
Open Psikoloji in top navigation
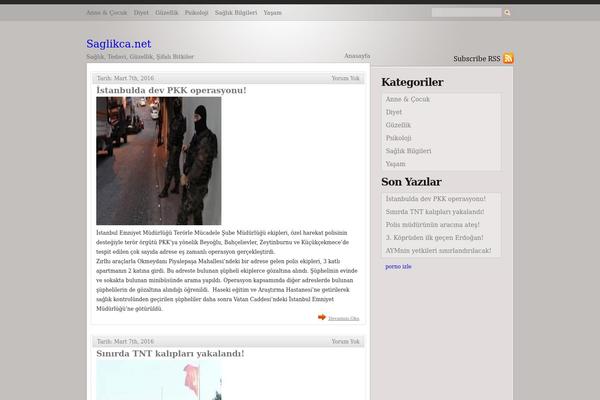pyautogui.click(x=196, y=13)
